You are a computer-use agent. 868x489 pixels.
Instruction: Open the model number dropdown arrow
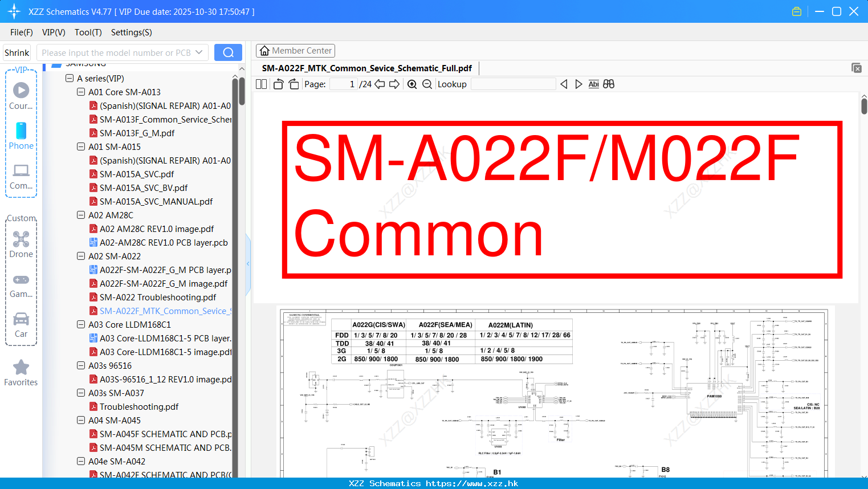click(199, 52)
